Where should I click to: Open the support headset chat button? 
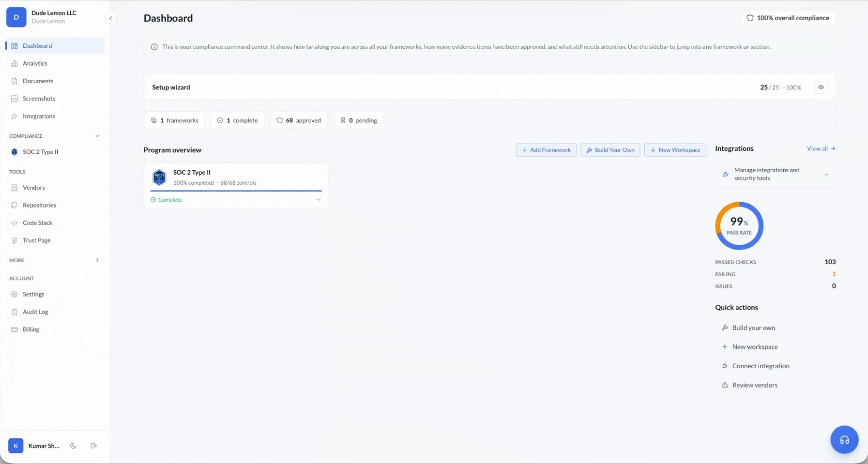tap(844, 440)
